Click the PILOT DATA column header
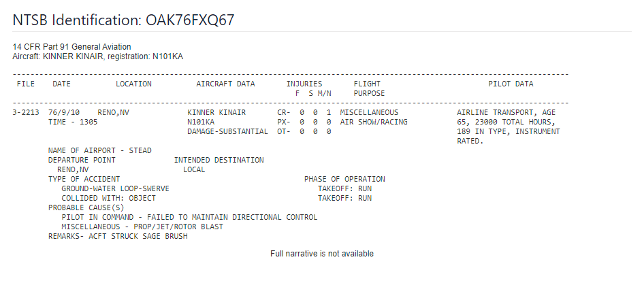The image size is (644, 283). [x=511, y=84]
